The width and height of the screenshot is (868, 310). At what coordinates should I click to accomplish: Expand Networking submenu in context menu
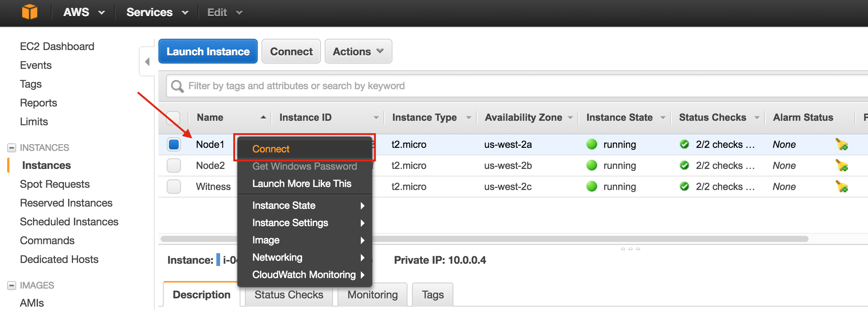pos(305,257)
